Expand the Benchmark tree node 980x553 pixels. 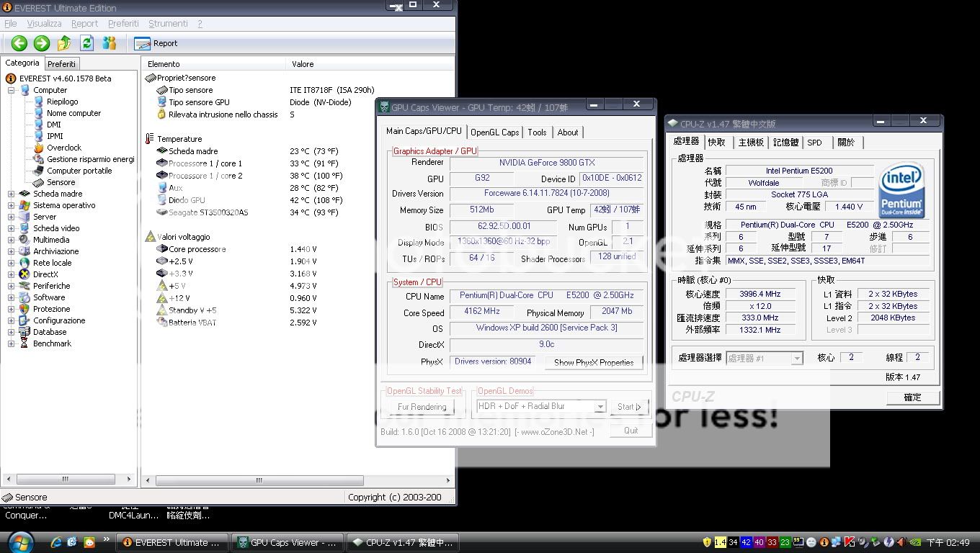11,343
